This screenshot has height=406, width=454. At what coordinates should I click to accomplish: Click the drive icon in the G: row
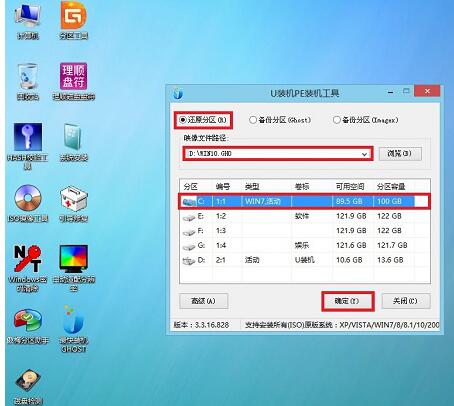(189, 246)
